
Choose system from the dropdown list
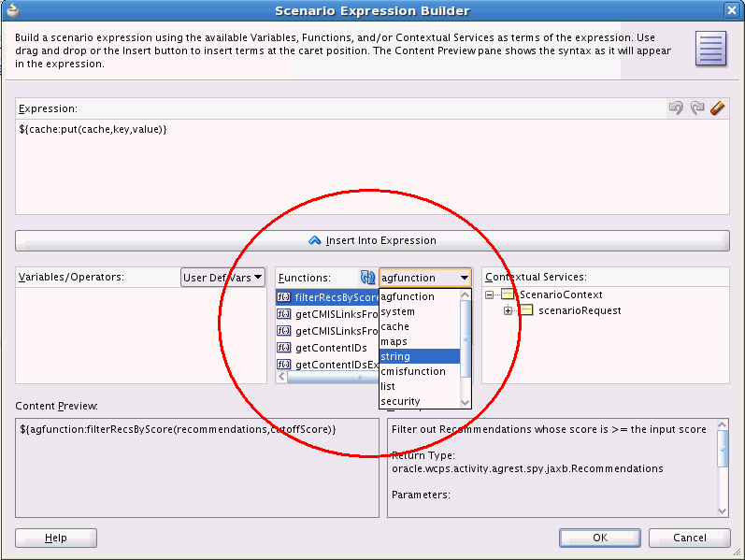coord(420,311)
